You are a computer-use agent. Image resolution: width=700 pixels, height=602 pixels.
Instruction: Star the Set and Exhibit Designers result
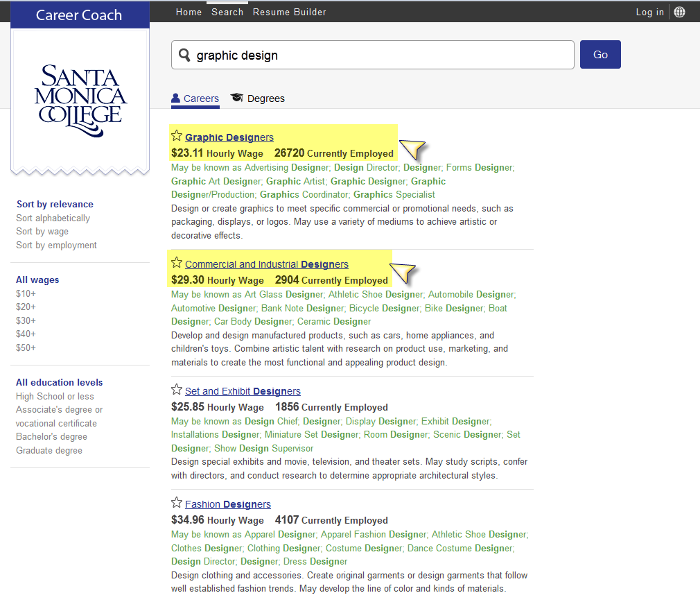click(177, 390)
